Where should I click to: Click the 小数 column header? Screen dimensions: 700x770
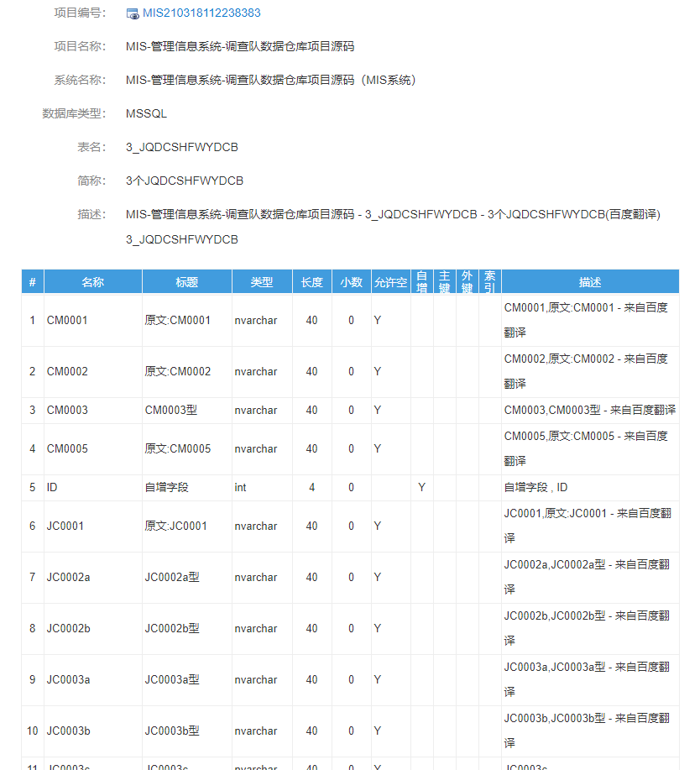pos(352,282)
